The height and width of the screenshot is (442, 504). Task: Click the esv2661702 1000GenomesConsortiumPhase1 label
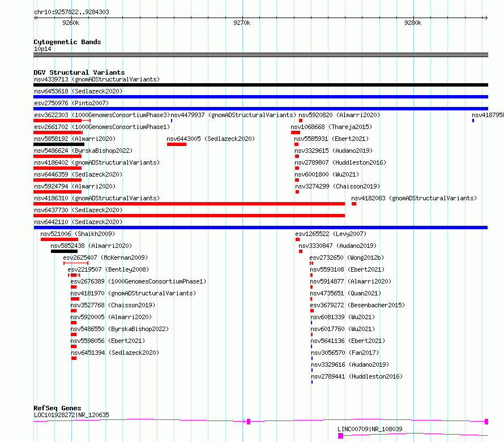click(102, 127)
